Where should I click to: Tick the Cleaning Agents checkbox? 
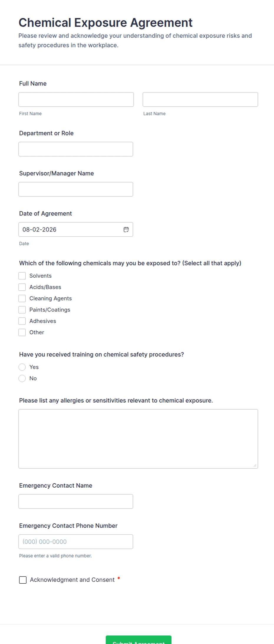pyautogui.click(x=22, y=298)
